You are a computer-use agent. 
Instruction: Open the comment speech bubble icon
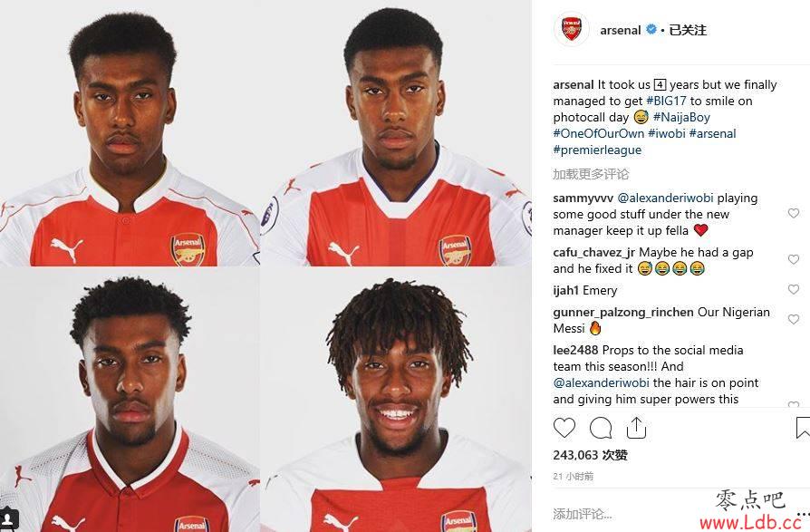601,428
